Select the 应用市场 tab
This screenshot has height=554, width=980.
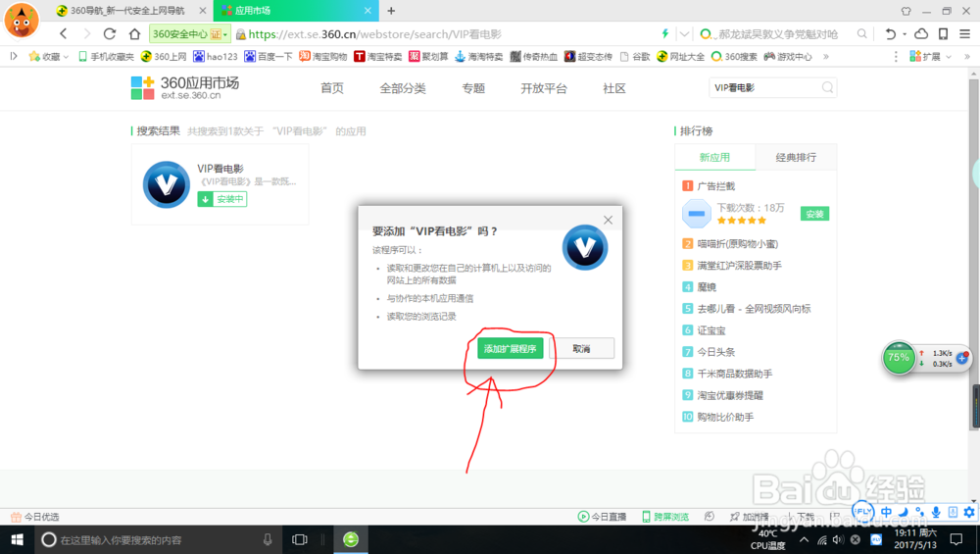pyautogui.click(x=296, y=11)
